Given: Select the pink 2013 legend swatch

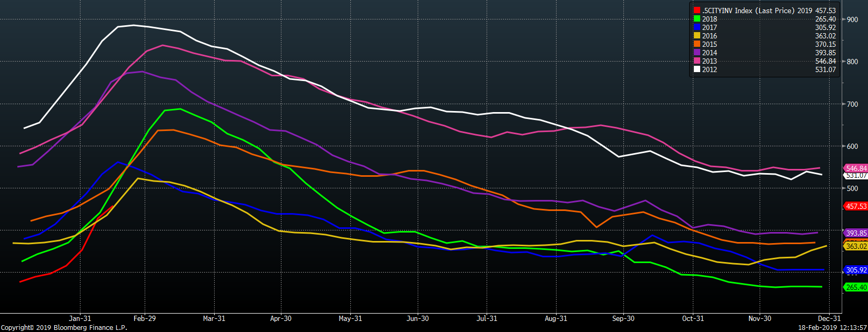Looking at the screenshot, I should (x=697, y=61).
